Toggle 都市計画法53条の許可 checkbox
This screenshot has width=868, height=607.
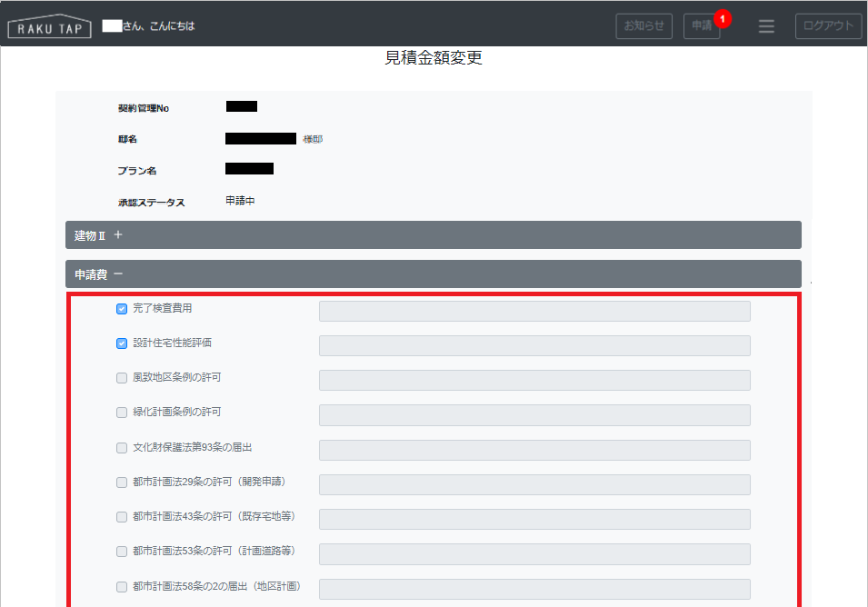(122, 552)
